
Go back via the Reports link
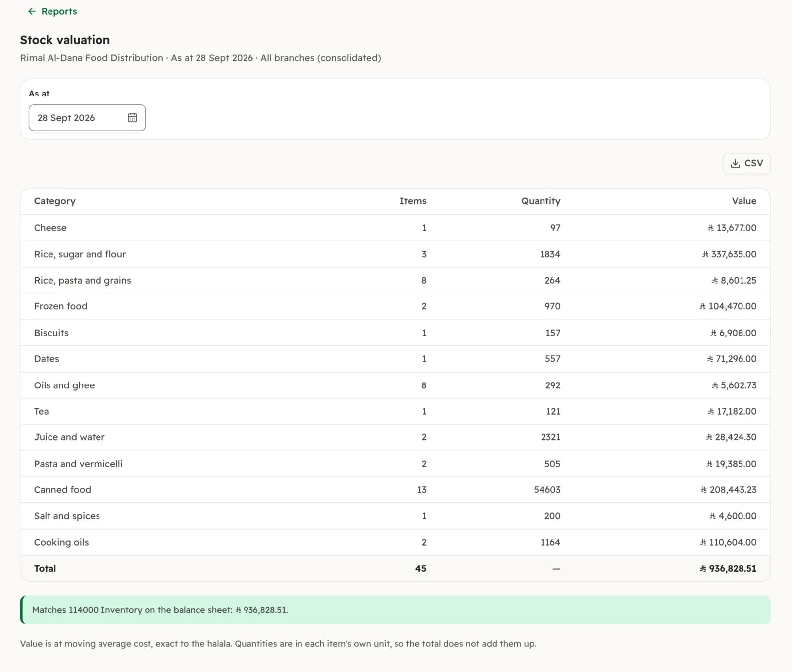pyautogui.click(x=52, y=11)
